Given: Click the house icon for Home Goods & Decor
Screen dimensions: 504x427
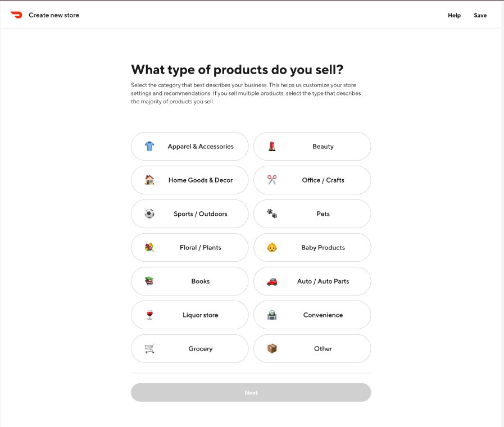Looking at the screenshot, I should (x=148, y=180).
